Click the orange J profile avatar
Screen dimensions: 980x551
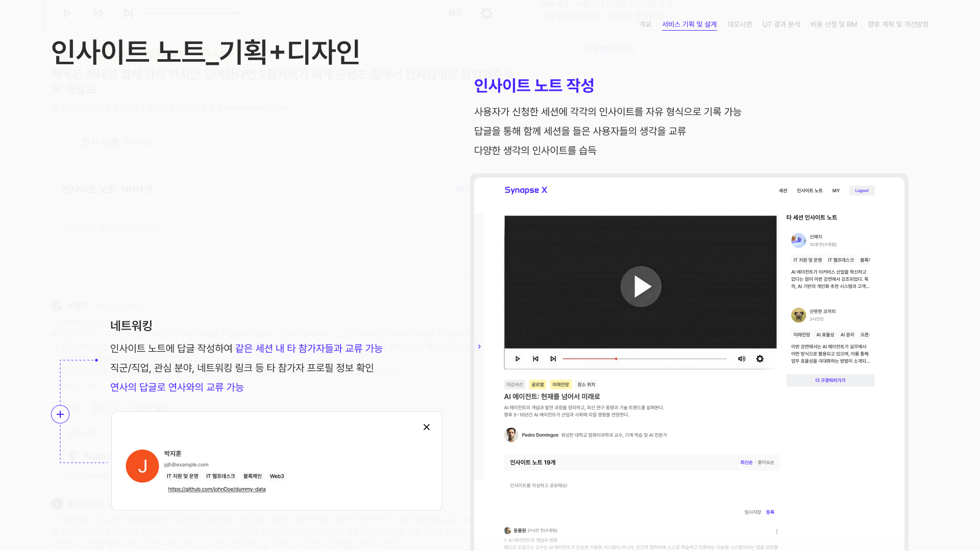click(x=142, y=466)
